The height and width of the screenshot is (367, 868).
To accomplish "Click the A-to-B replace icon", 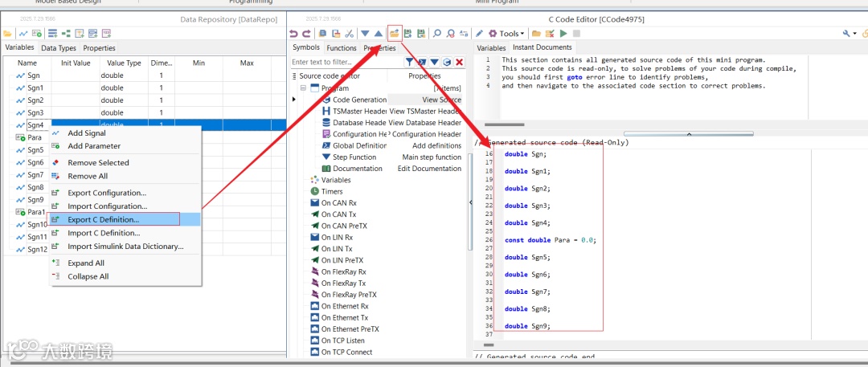I will click(x=464, y=34).
